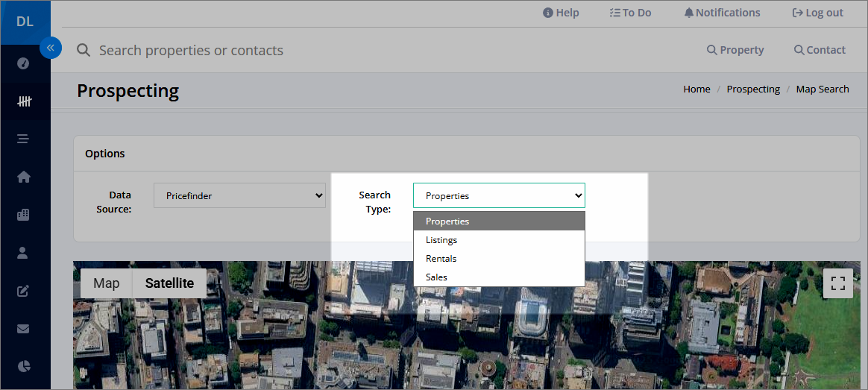Open the envelope mail icon in the sidebar

pyautogui.click(x=23, y=329)
